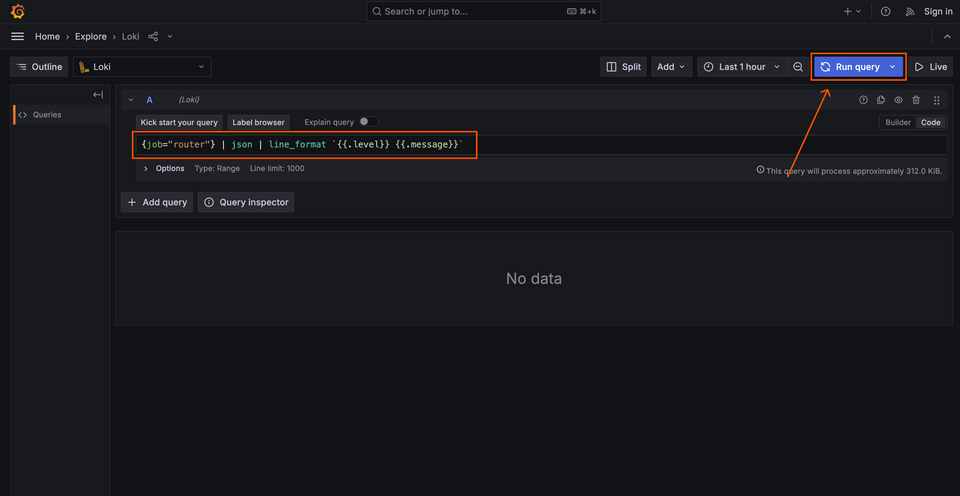This screenshot has height=496, width=960.
Task: Open the Add dropdown in toolbar
Action: coord(672,67)
